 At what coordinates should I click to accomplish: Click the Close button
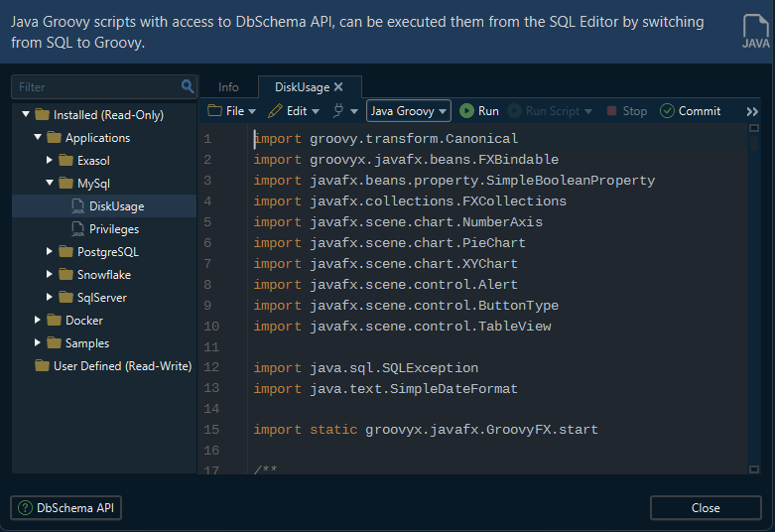706,508
